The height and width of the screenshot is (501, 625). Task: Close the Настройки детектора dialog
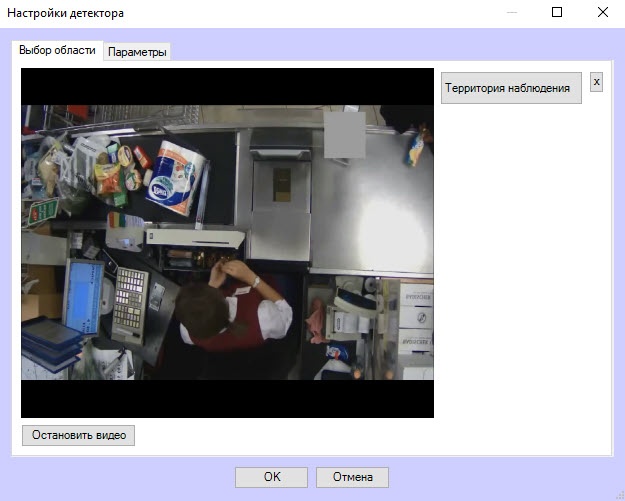point(602,13)
